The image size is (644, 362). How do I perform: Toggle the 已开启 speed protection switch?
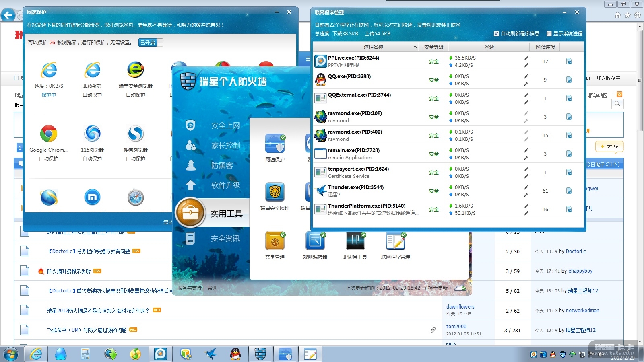click(151, 42)
